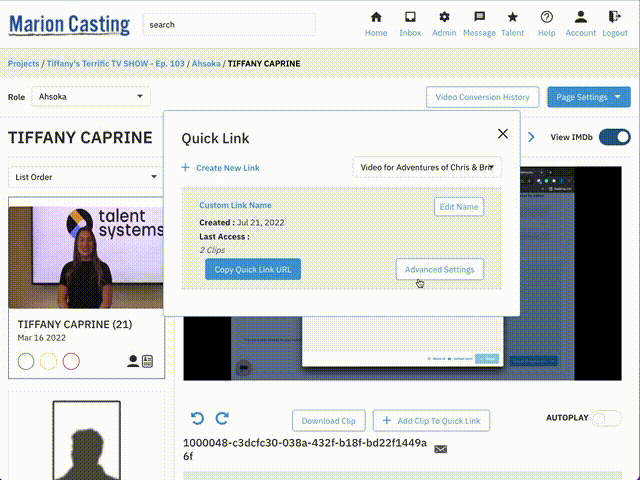Select the red rating circle
This screenshot has height=480, width=640.
71,361
